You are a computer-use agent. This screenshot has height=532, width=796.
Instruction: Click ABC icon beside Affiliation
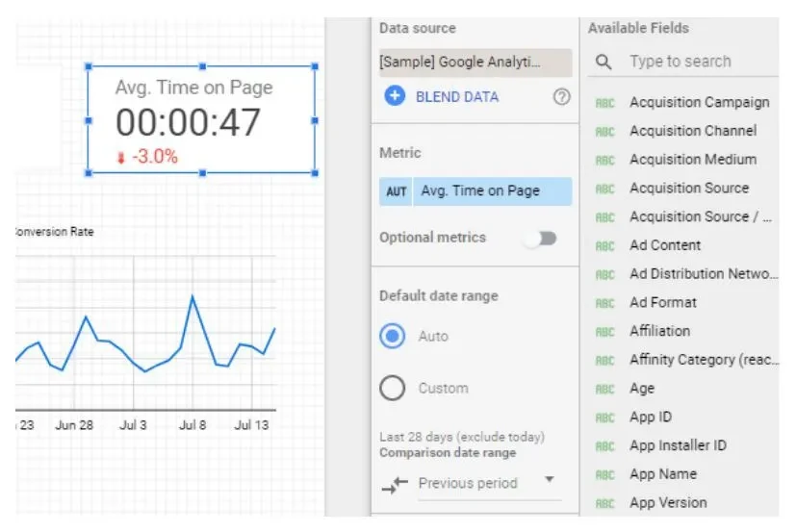(604, 332)
